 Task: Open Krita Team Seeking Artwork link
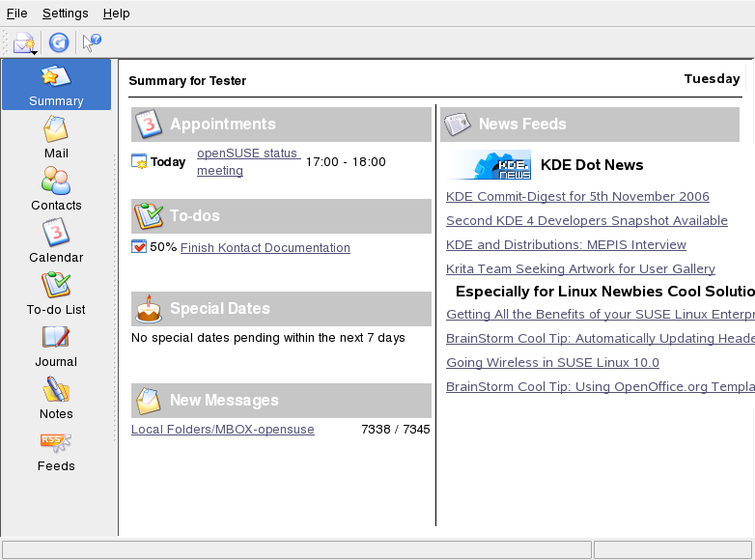tap(580, 268)
